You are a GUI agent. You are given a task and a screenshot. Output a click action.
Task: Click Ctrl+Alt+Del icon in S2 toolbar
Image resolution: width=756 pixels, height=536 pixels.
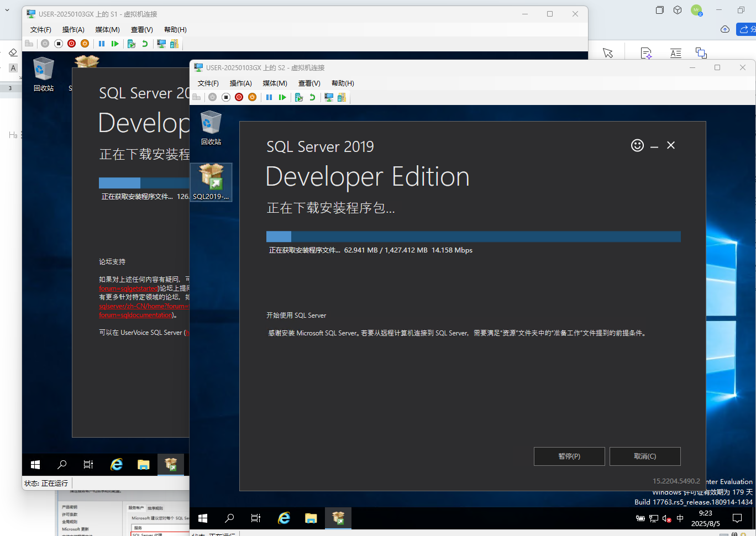197,97
